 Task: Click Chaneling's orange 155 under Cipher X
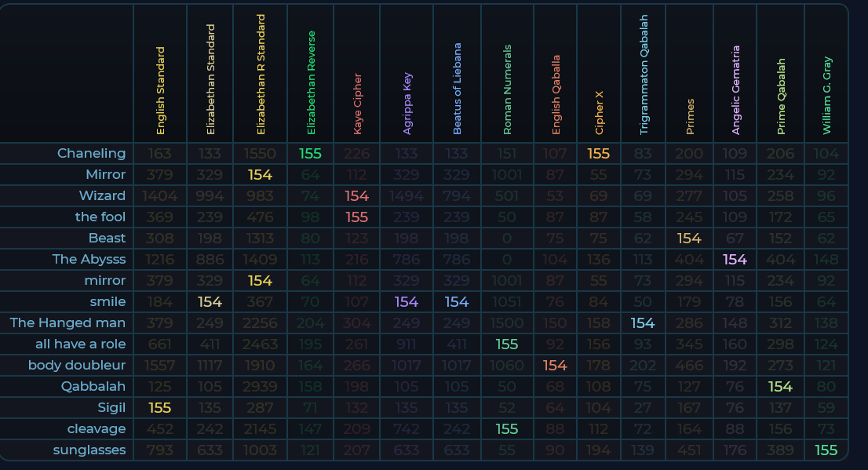599,153
